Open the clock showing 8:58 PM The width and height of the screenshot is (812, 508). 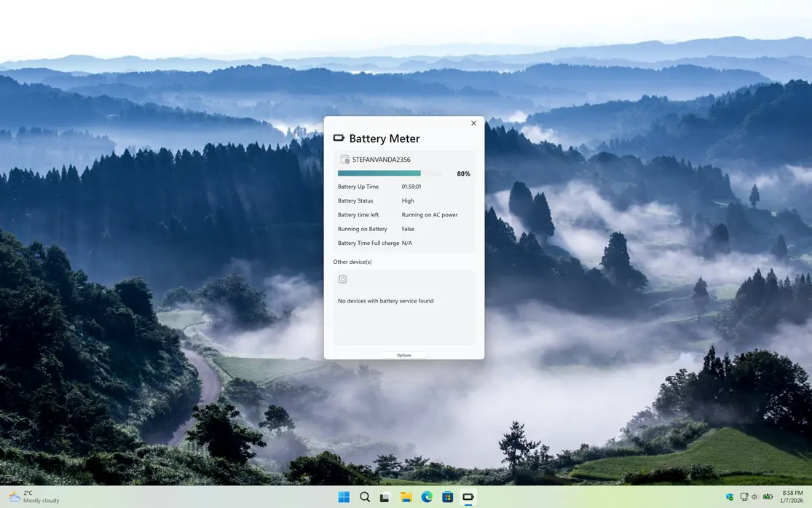pyautogui.click(x=792, y=496)
